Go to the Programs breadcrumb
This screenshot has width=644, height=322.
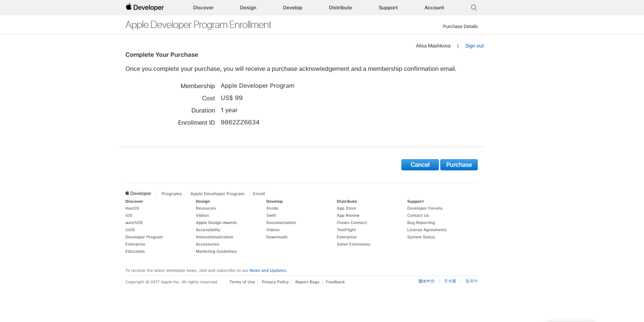[172, 194]
